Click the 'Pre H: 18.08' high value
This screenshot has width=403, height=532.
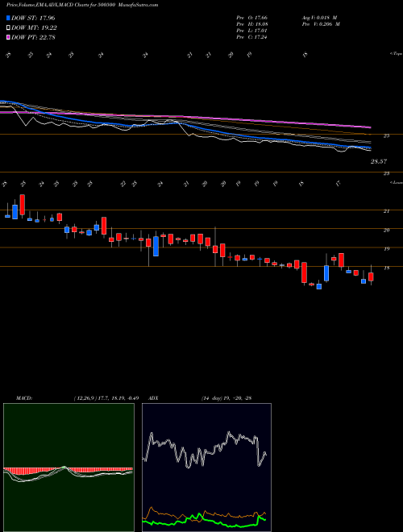coord(252,24)
